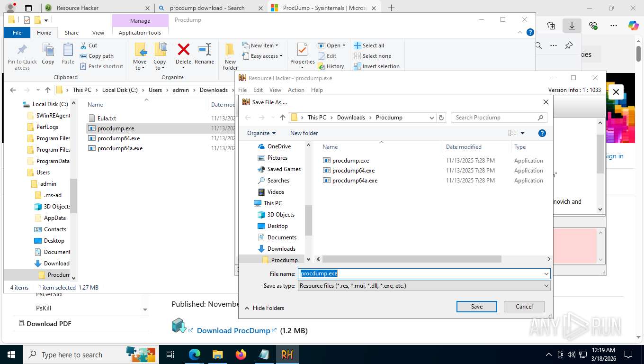Viewport: 644px width, 364px height.
Task: Open the Easy access dropdown
Action: tap(262, 56)
